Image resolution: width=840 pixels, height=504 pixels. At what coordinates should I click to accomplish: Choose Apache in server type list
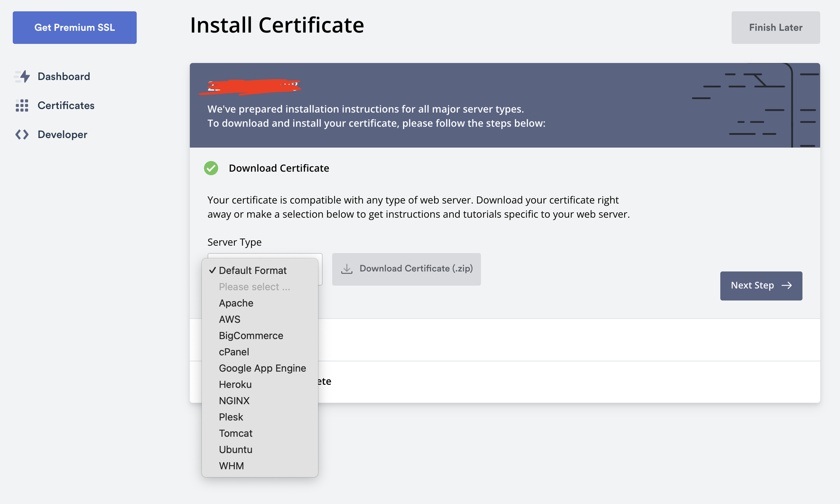pos(260,303)
